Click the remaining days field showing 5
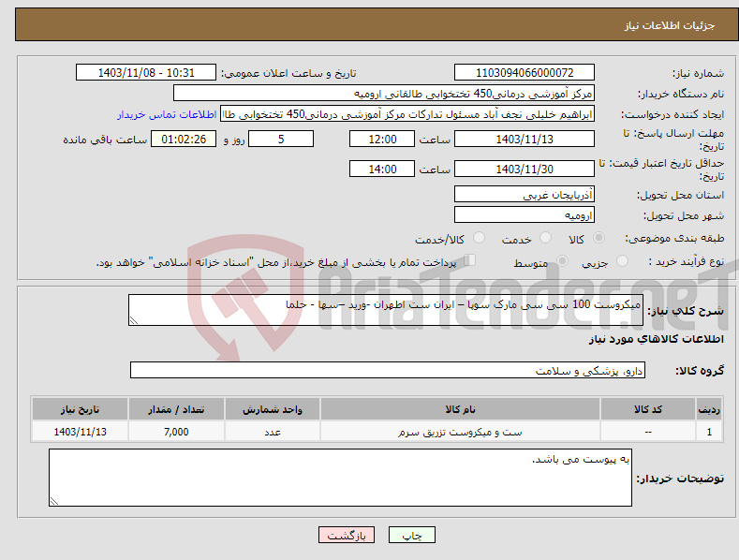This screenshot has height=560, width=739. coord(281,139)
